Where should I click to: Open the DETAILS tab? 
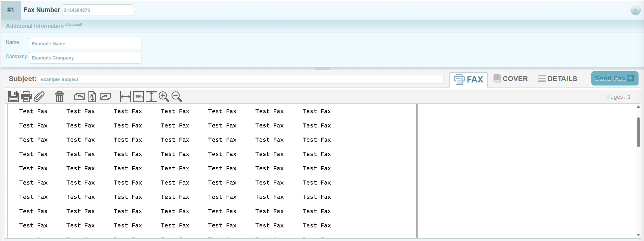click(558, 79)
